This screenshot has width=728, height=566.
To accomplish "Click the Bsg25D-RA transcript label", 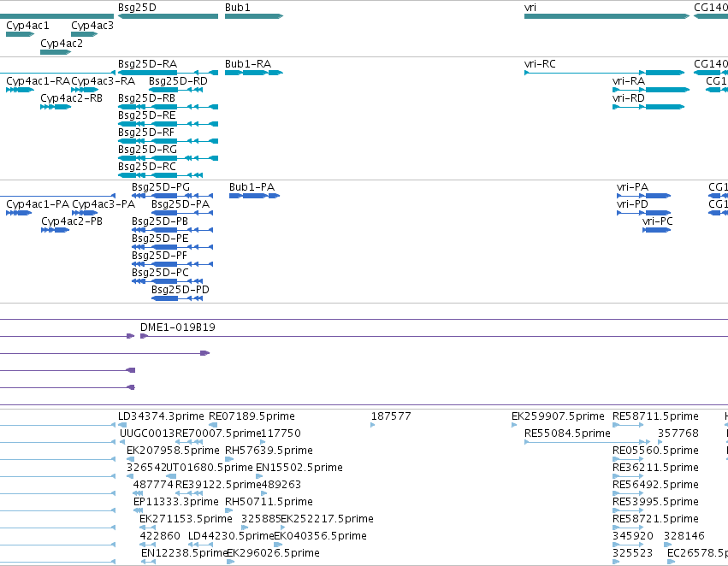I will coord(147,63).
